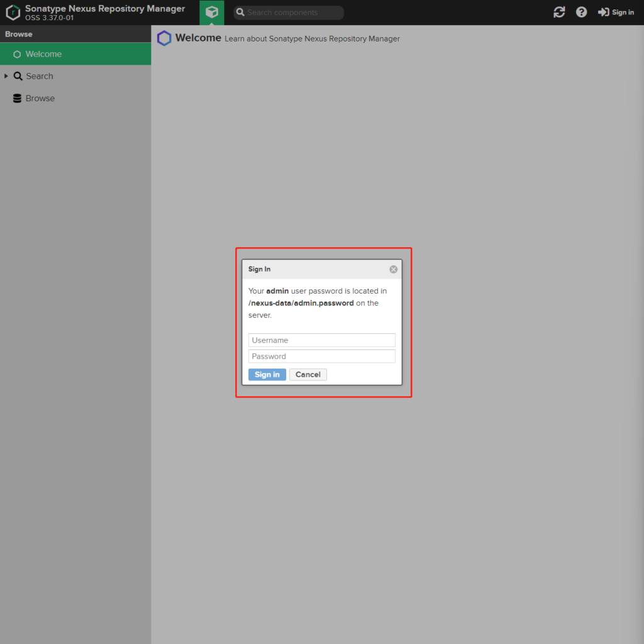644x644 pixels.
Task: Click the magnifier icon in sidebar Search
Action: click(18, 76)
